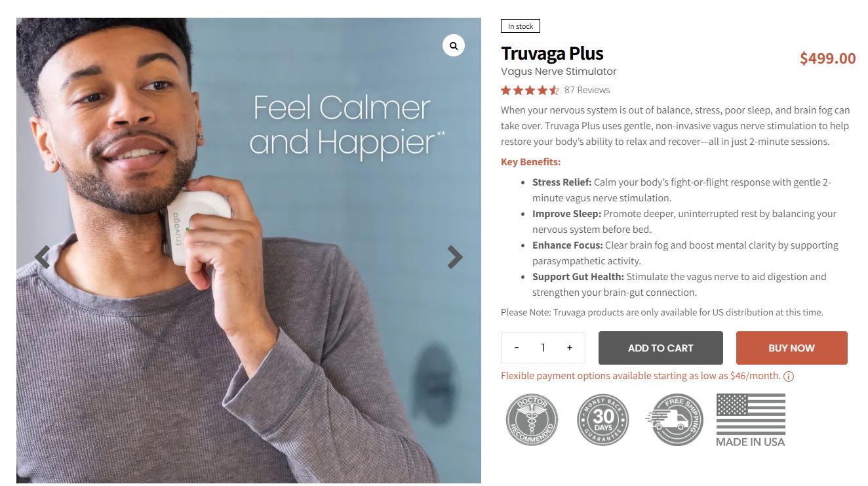Click the magnifier zoom icon on product image
The image size is (868, 486).
[454, 46]
